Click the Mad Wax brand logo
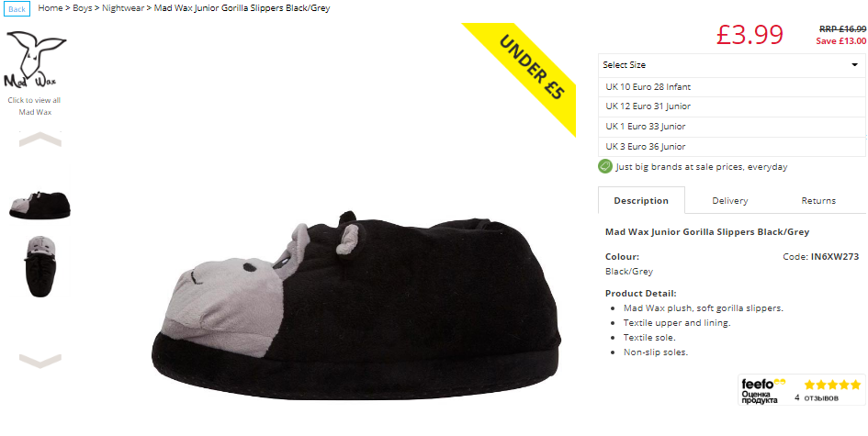 (x=36, y=59)
